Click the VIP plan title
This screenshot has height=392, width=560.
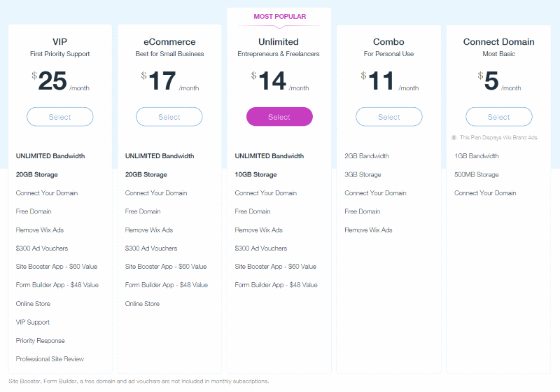[59, 42]
